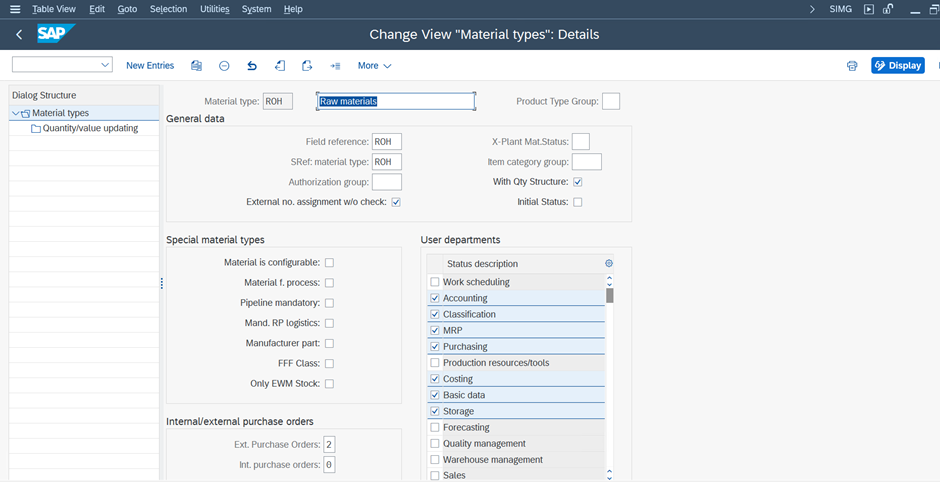
Task: Click the Undo change icon
Action: click(252, 66)
